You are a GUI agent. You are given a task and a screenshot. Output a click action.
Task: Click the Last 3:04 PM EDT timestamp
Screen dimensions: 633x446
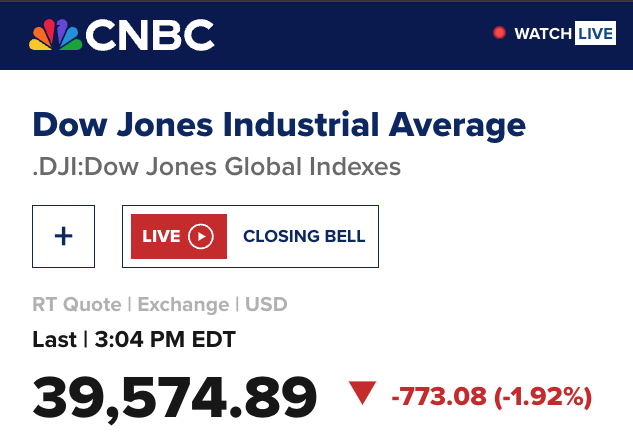click(x=134, y=339)
